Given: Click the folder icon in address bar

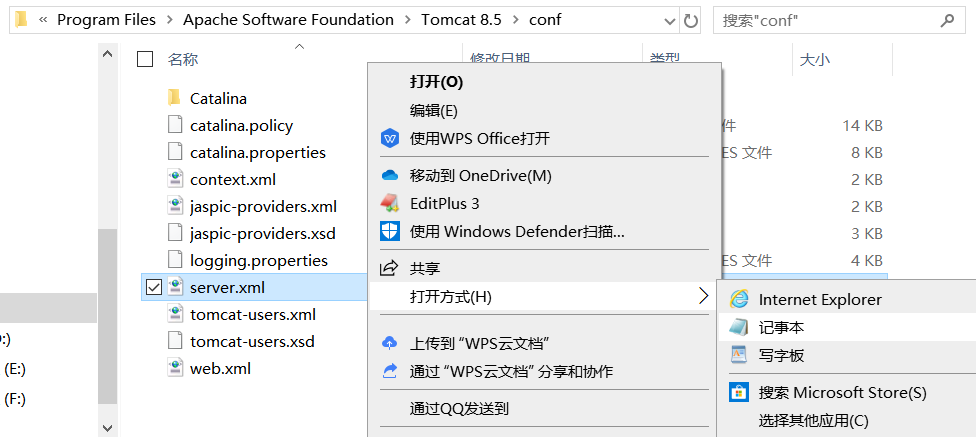Looking at the screenshot, I should (21, 20).
